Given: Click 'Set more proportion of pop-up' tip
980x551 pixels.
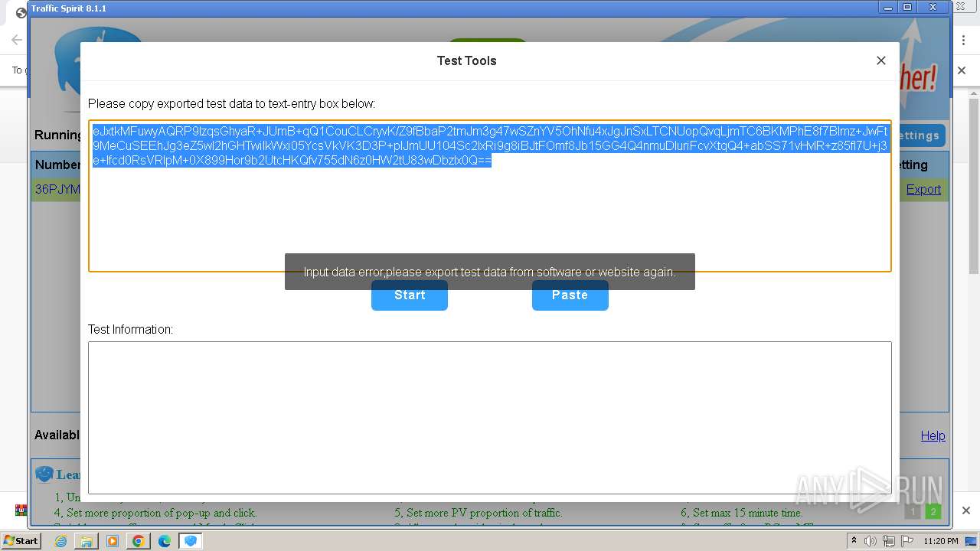Looking at the screenshot, I should coord(155,513).
